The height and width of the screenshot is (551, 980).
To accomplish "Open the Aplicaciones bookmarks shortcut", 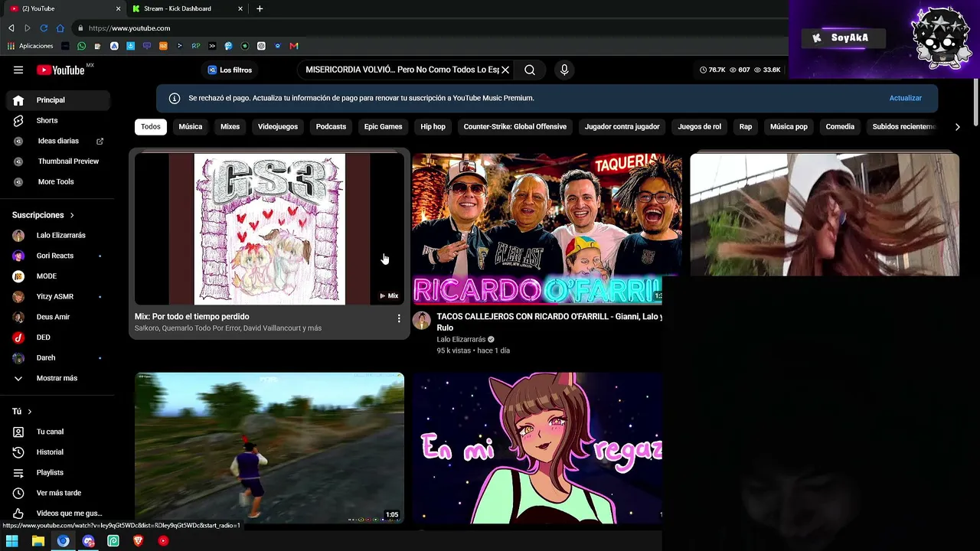I will click(x=31, y=46).
